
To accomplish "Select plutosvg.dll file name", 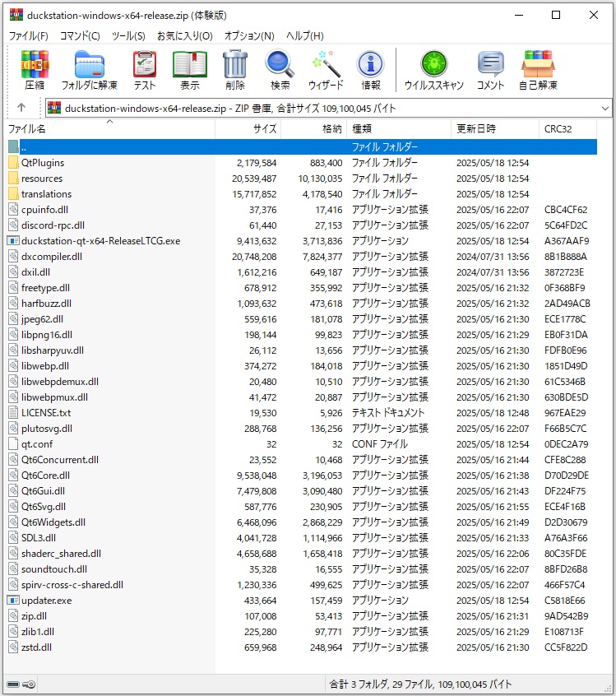I will point(47,429).
